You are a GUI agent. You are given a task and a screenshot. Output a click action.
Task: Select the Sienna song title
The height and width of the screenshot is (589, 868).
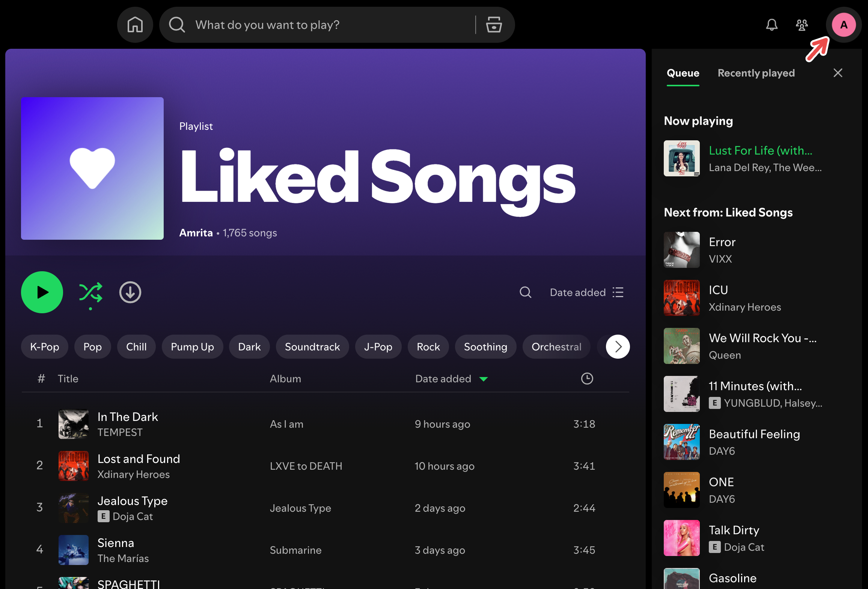[116, 543]
